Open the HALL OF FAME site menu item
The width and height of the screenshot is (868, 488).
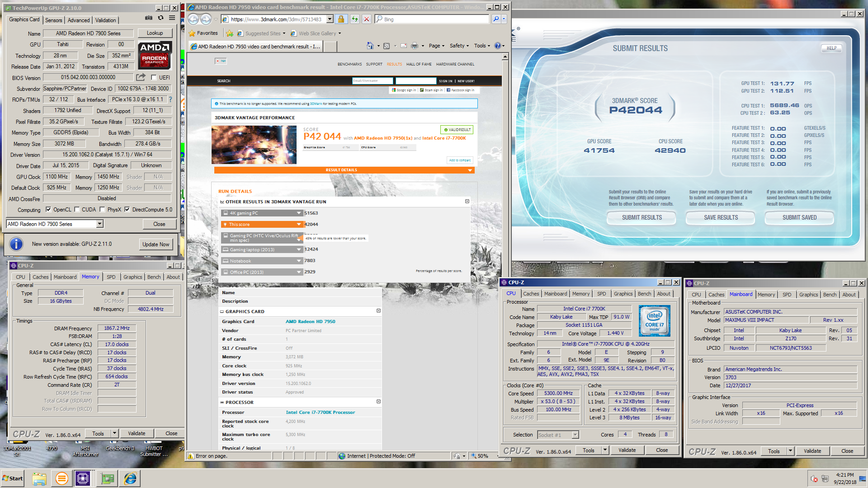[419, 64]
